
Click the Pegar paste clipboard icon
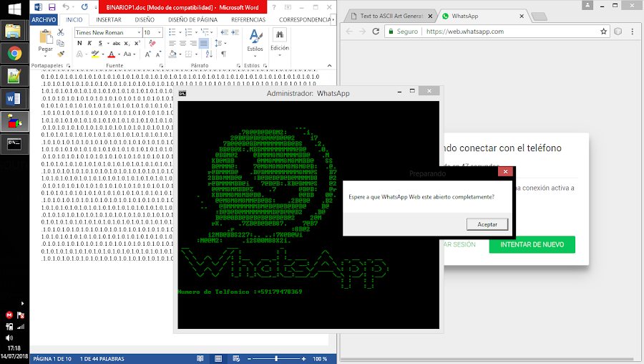46,37
